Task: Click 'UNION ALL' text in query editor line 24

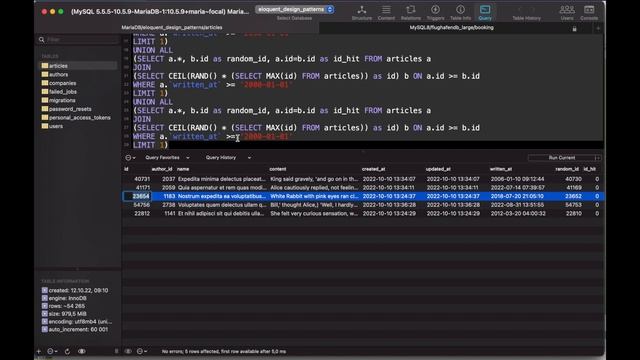Action: click(x=153, y=102)
